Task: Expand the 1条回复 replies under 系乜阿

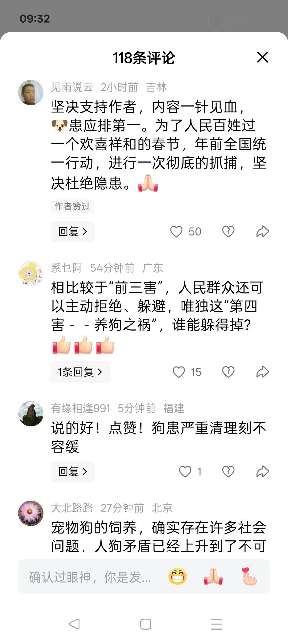Action: (80, 372)
